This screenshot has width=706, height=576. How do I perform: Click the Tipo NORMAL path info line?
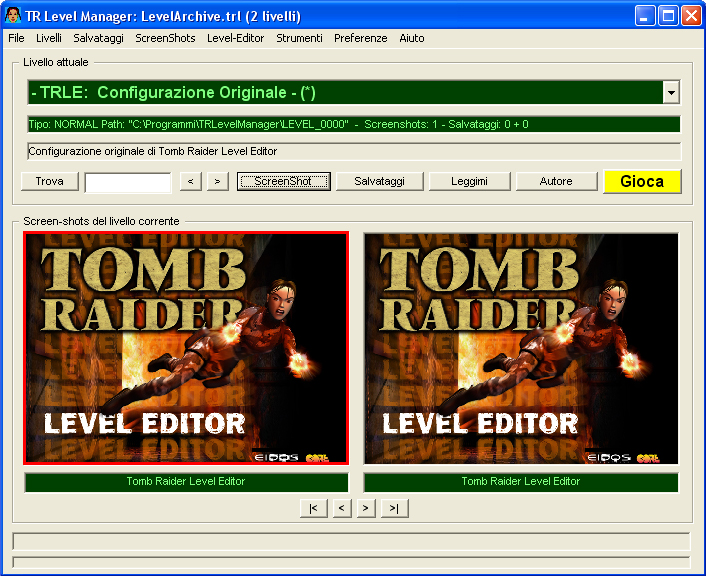coord(354,124)
